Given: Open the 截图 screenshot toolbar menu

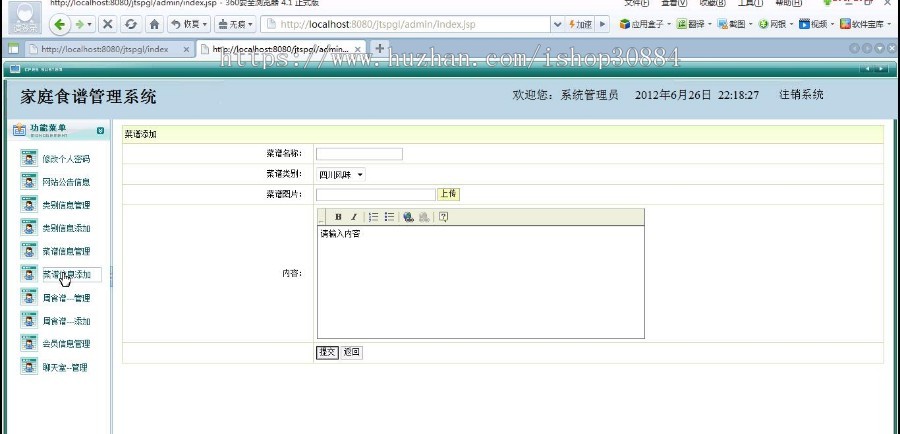Looking at the screenshot, I should (x=735, y=24).
